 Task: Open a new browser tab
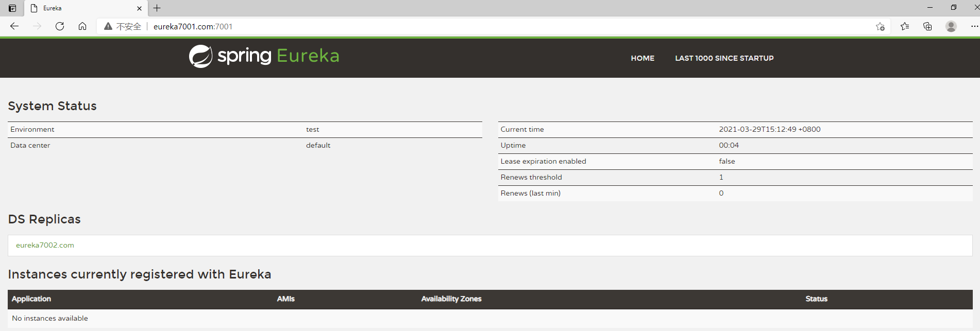[157, 8]
